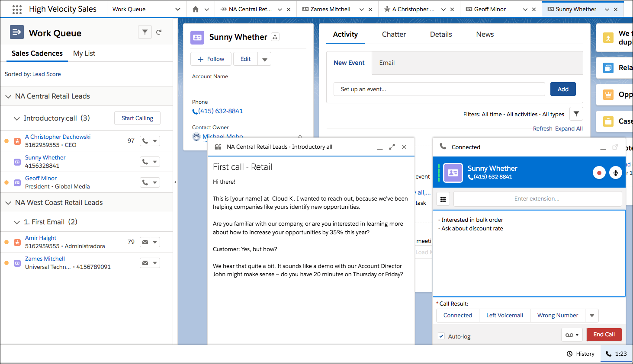The height and width of the screenshot is (364, 633).
Task: Click Sunny Whether contact record icon
Action: pos(197,38)
